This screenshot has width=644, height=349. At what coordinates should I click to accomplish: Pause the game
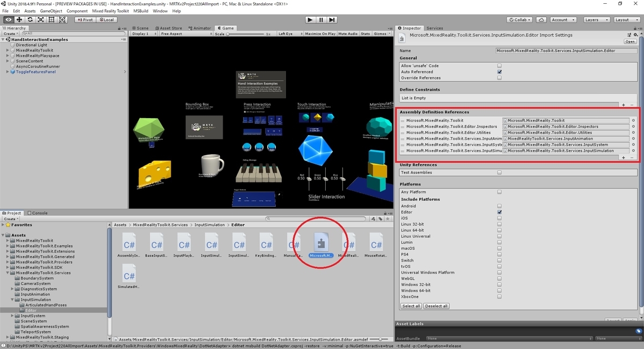321,19
